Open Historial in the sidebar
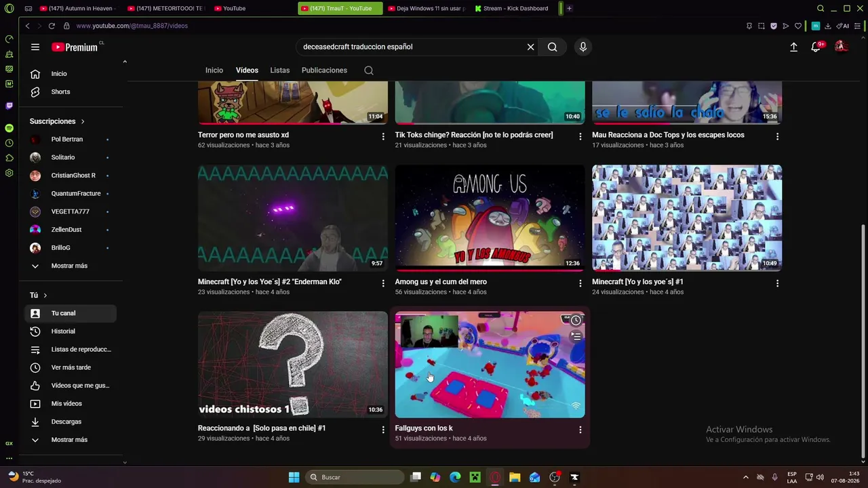The height and width of the screenshot is (488, 868). 71,331
